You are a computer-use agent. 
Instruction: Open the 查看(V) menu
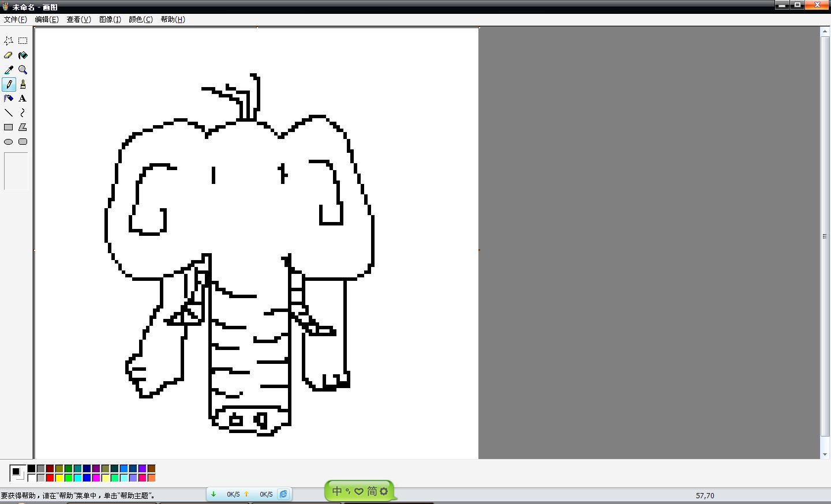(78, 19)
